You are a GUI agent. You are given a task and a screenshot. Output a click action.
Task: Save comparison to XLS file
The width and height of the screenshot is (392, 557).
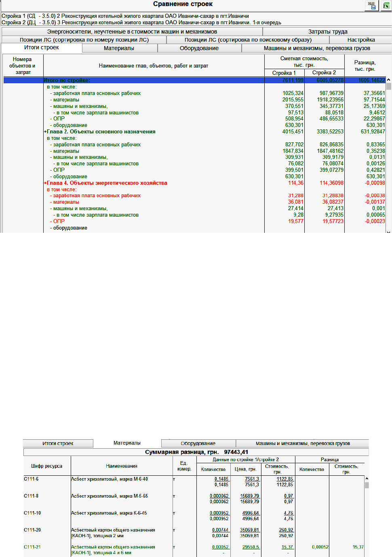[371, 5]
